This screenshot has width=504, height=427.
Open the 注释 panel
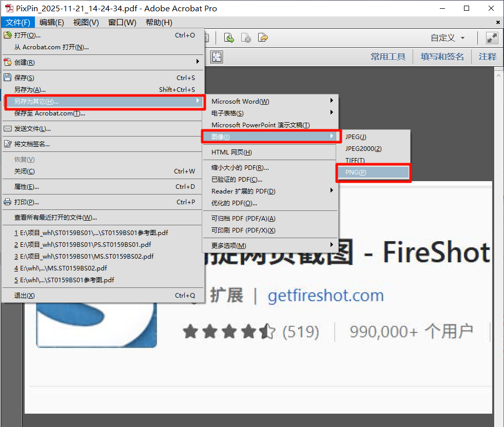pos(488,57)
